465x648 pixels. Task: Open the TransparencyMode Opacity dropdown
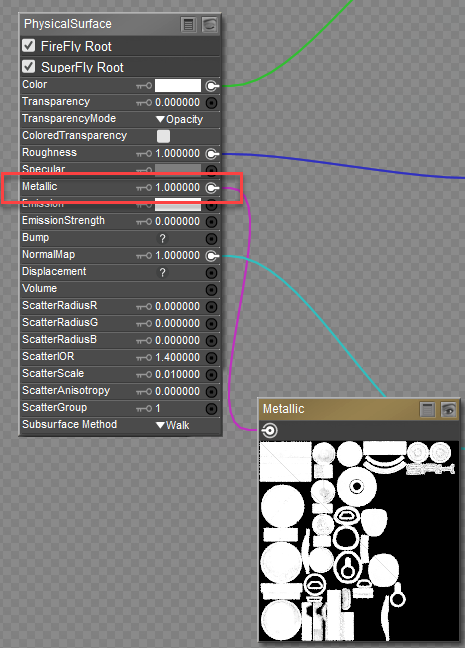[179, 119]
